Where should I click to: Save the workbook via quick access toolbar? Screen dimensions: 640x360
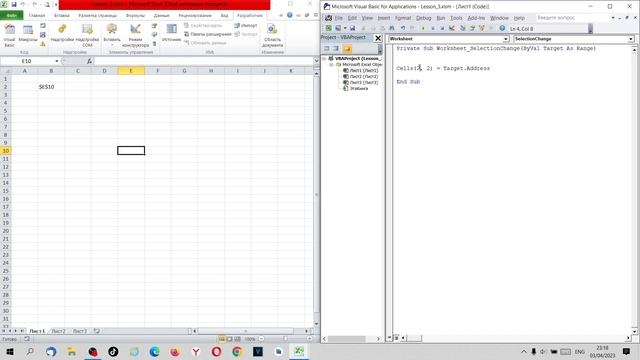[13, 4]
